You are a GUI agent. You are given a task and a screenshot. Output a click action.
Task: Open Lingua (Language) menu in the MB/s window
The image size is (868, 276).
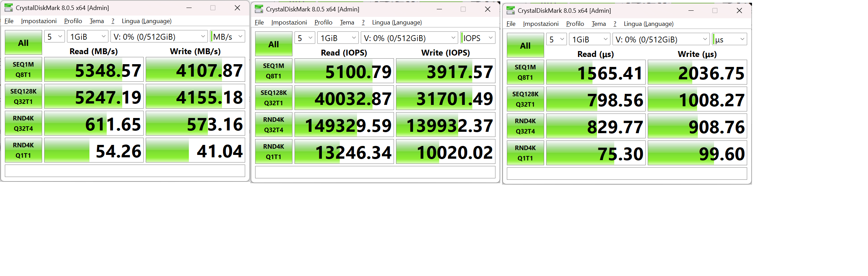[146, 21]
